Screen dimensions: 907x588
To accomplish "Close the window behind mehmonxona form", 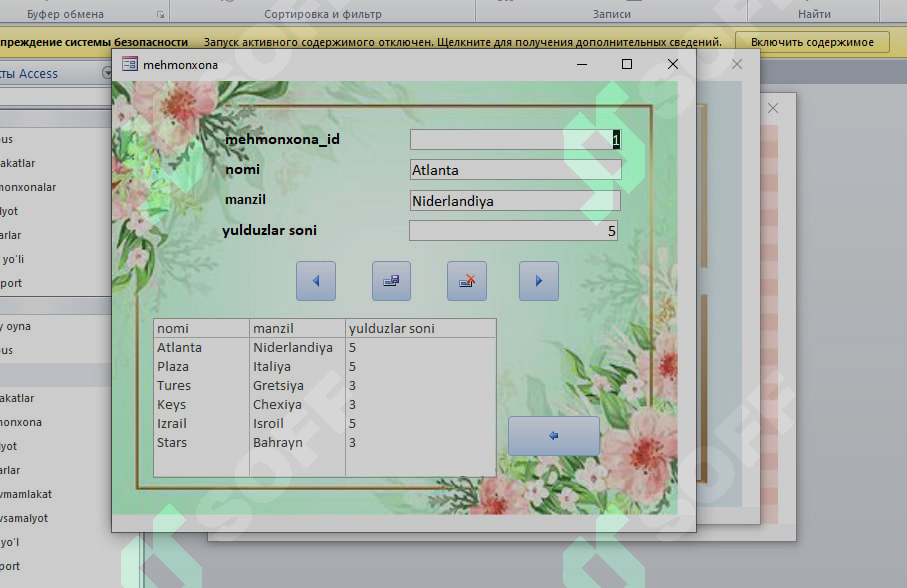I will 736,64.
